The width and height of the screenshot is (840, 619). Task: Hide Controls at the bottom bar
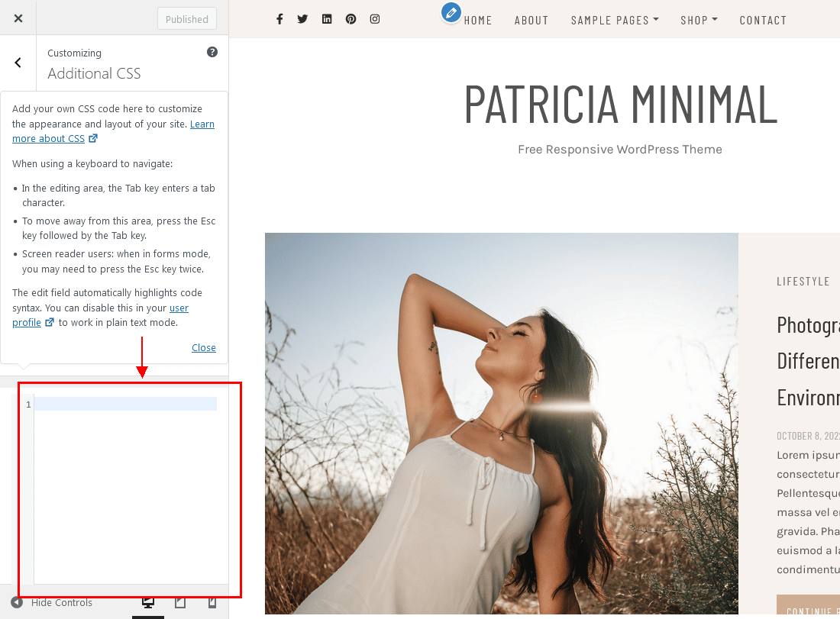coord(63,602)
